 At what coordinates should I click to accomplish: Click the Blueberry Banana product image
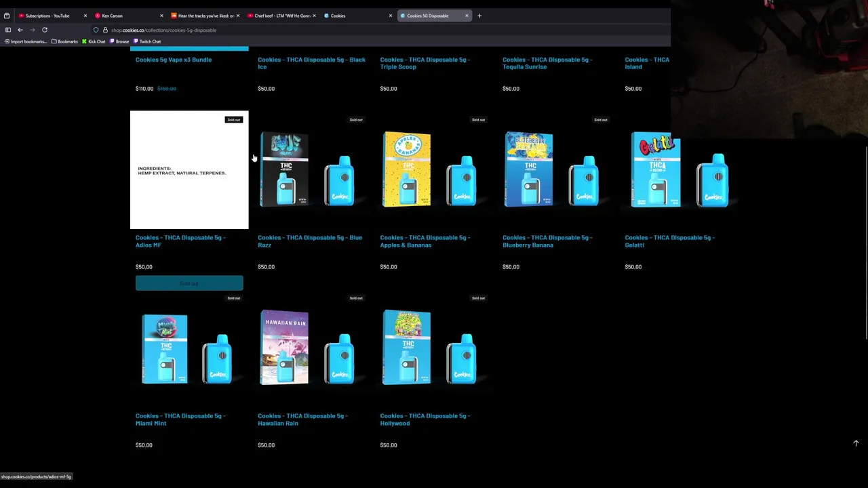coord(556,170)
